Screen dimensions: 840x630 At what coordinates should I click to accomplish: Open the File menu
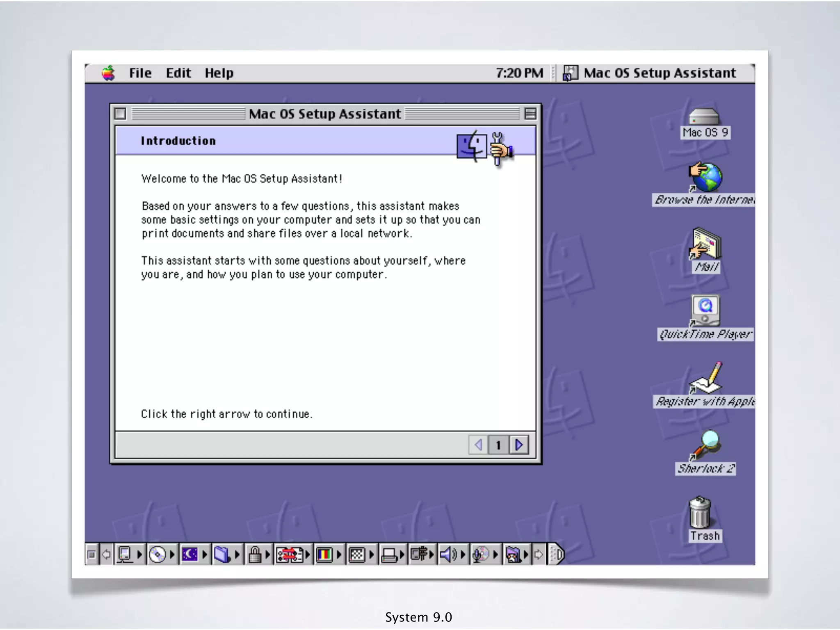pyautogui.click(x=140, y=73)
